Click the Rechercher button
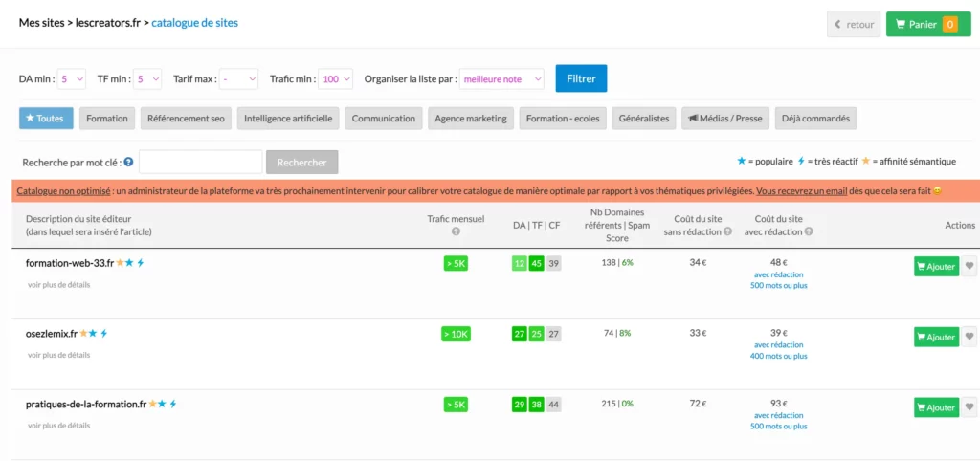Viewport: 980px width, 461px height. pos(301,162)
